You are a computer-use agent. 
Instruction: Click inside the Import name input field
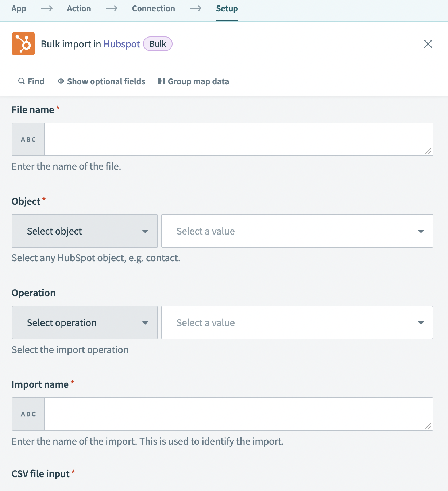(x=237, y=414)
